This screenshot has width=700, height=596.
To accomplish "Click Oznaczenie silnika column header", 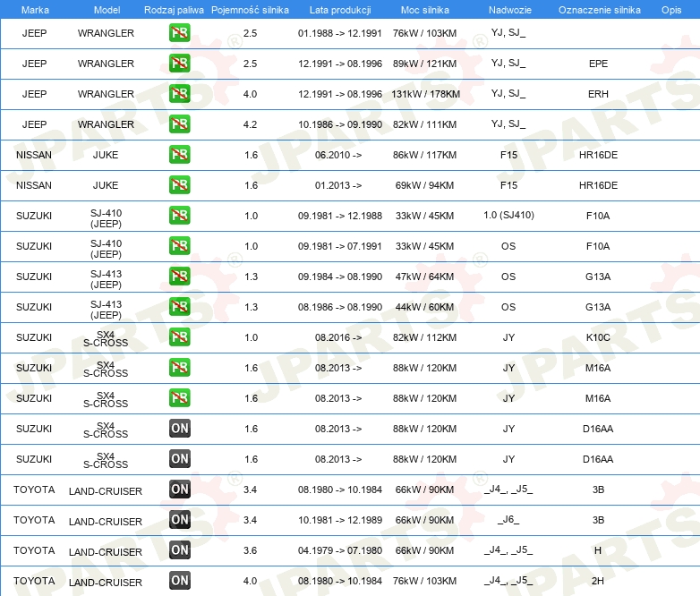I will pyautogui.click(x=599, y=10).
